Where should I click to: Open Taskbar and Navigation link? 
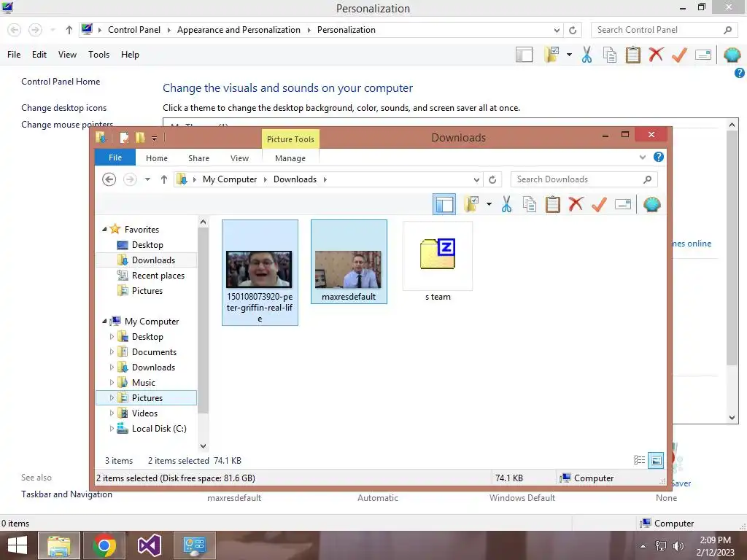coord(66,494)
